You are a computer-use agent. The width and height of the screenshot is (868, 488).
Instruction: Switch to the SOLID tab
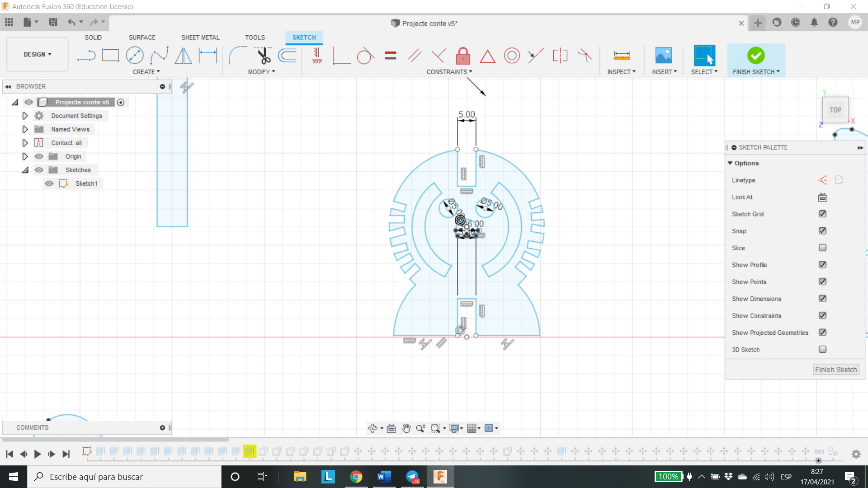pyautogui.click(x=94, y=37)
